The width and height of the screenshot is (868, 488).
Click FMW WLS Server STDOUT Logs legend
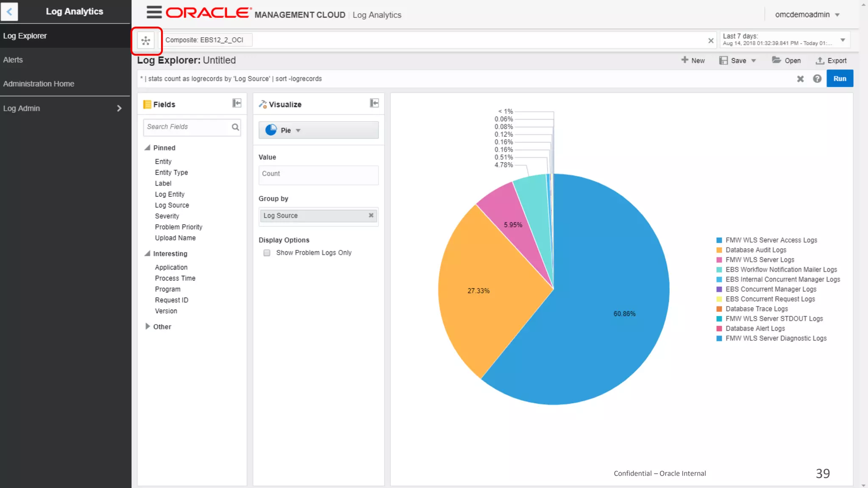(x=770, y=318)
